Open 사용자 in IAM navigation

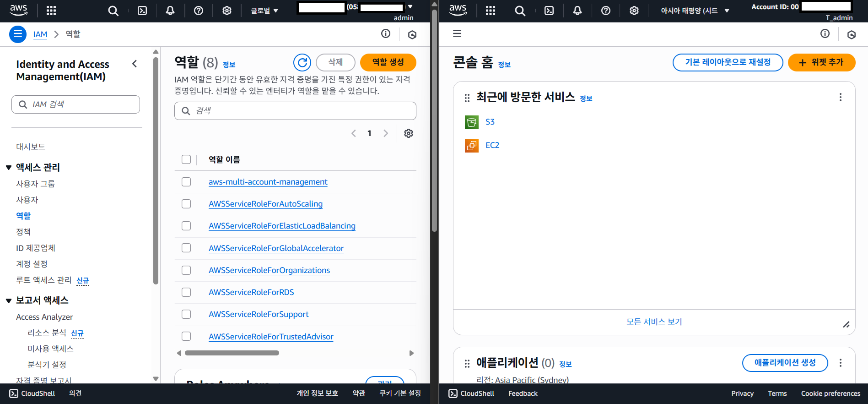27,200
